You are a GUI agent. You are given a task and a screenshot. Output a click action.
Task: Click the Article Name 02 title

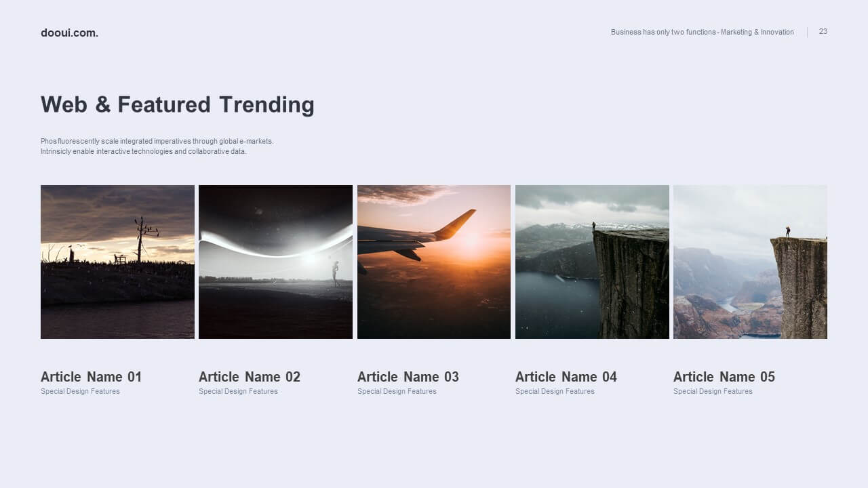pyautogui.click(x=250, y=377)
